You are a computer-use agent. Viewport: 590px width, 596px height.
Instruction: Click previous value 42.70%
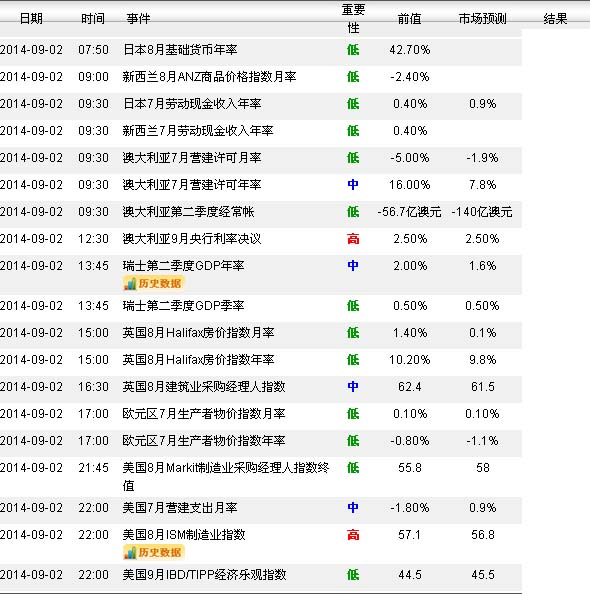click(409, 50)
